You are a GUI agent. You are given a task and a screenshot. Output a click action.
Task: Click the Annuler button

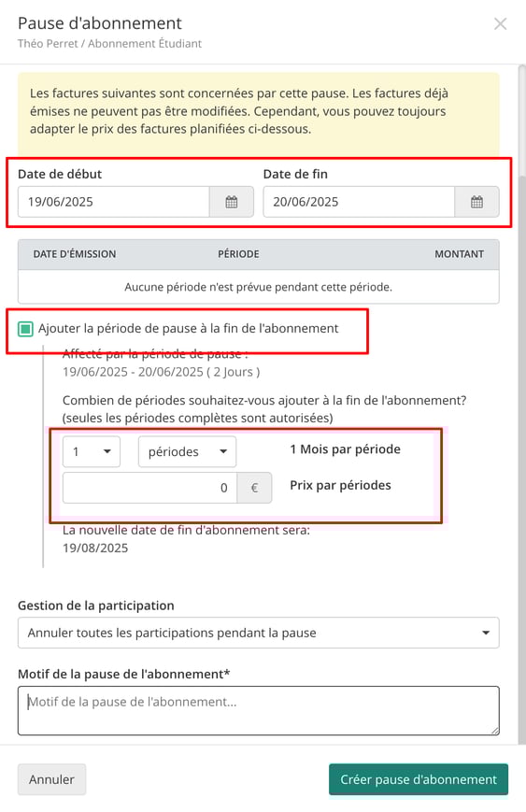[x=51, y=779]
